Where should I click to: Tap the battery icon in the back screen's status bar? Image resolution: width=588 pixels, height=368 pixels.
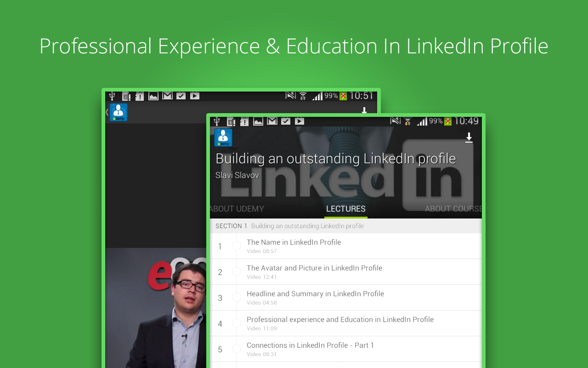tap(343, 96)
